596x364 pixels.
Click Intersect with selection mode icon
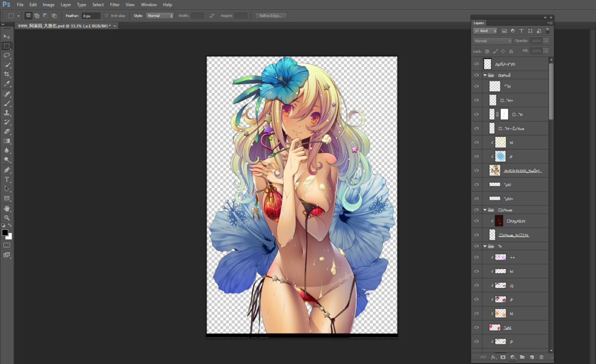point(54,15)
